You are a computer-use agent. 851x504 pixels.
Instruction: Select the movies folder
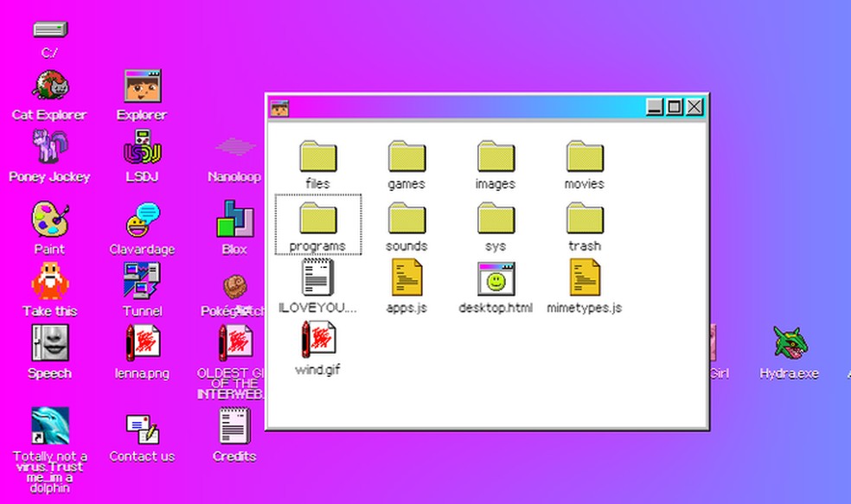(584, 156)
